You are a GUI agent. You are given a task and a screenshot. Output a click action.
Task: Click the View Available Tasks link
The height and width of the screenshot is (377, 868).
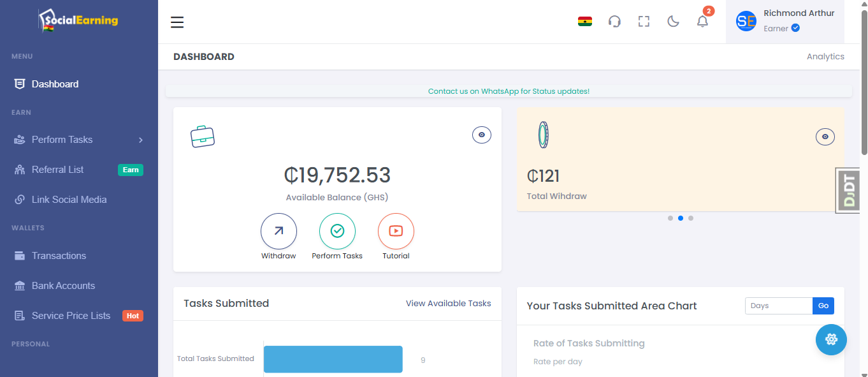(x=448, y=304)
